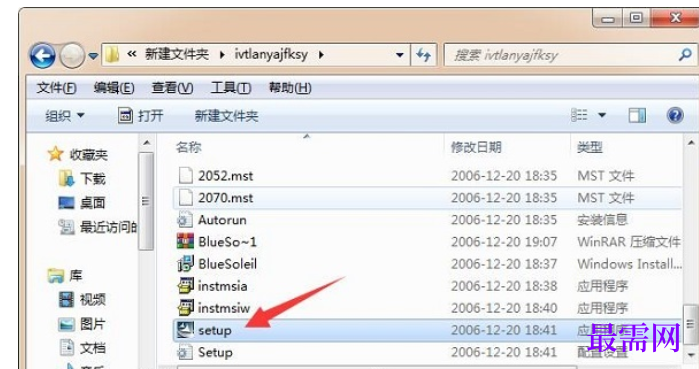This screenshot has width=699, height=369.
Task: Click the type text WinRAR 压缩文件
Action: (x=629, y=242)
